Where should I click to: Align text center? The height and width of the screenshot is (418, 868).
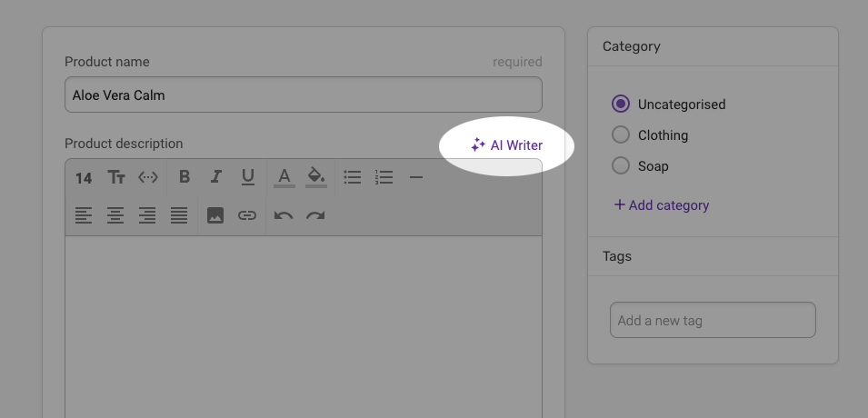click(115, 214)
